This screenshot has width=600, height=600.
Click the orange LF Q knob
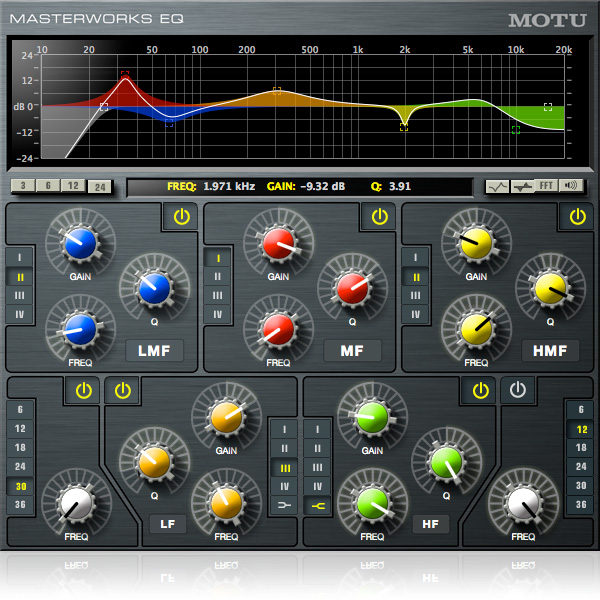[x=155, y=462]
